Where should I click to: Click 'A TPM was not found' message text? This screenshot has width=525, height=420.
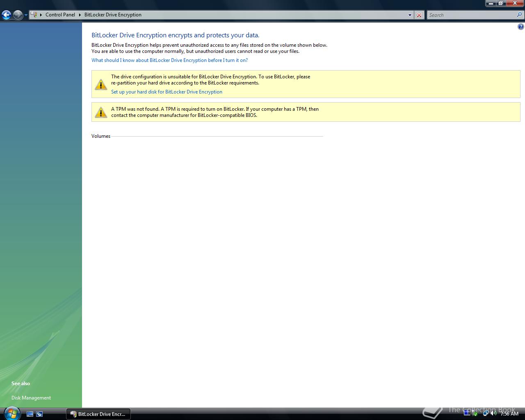[x=215, y=112]
